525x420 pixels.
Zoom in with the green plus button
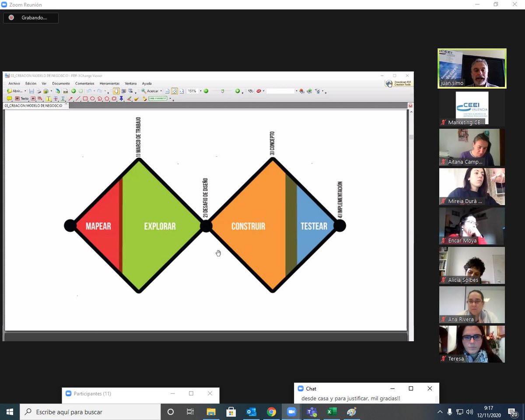point(238,91)
